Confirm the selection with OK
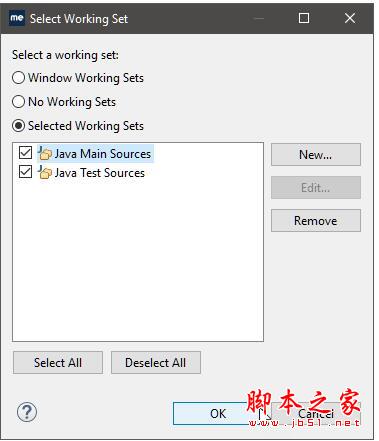This screenshot has width=379, height=441. click(x=218, y=413)
